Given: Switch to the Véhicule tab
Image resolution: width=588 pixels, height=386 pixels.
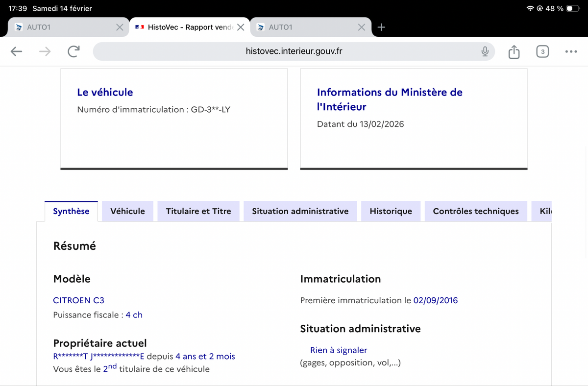Looking at the screenshot, I should tap(127, 211).
